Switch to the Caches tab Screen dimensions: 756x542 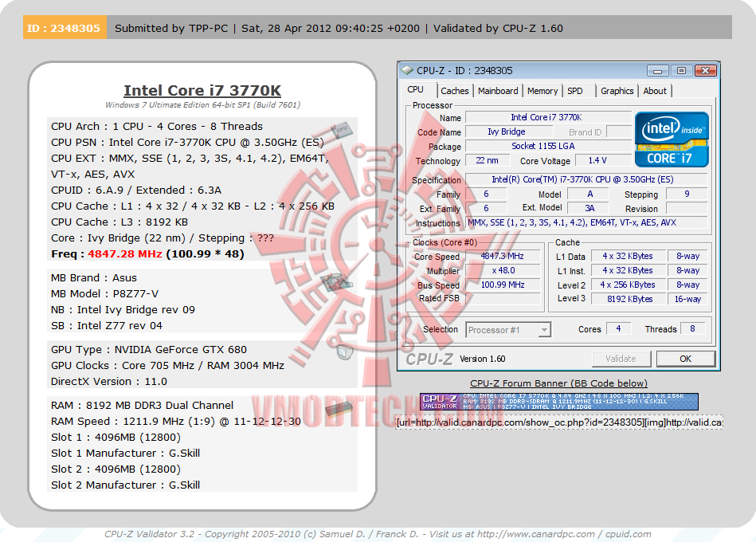tap(454, 91)
